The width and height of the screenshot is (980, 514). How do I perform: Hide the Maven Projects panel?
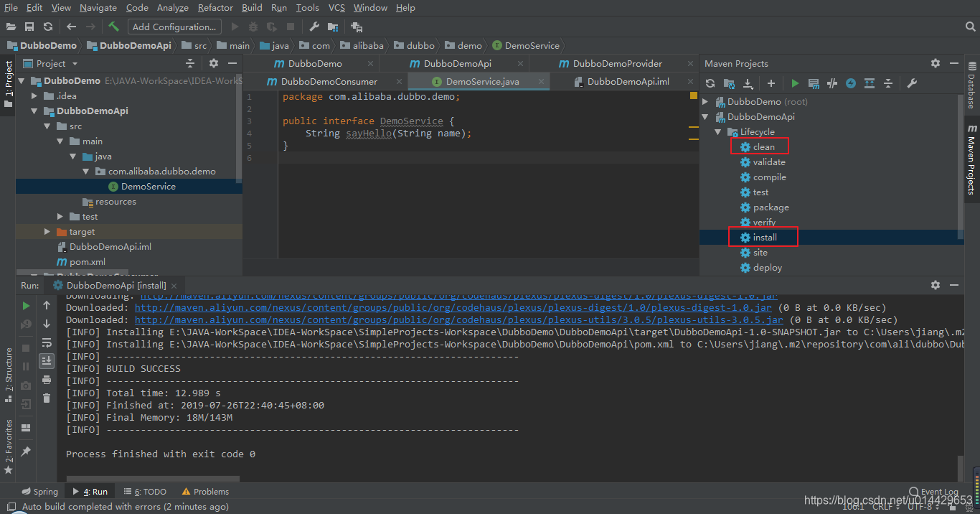click(x=954, y=63)
